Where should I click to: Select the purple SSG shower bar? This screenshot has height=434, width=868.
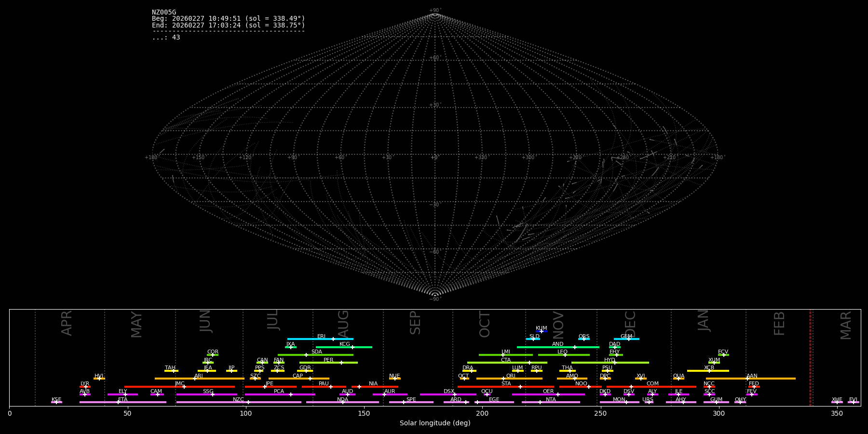pyautogui.click(x=207, y=394)
